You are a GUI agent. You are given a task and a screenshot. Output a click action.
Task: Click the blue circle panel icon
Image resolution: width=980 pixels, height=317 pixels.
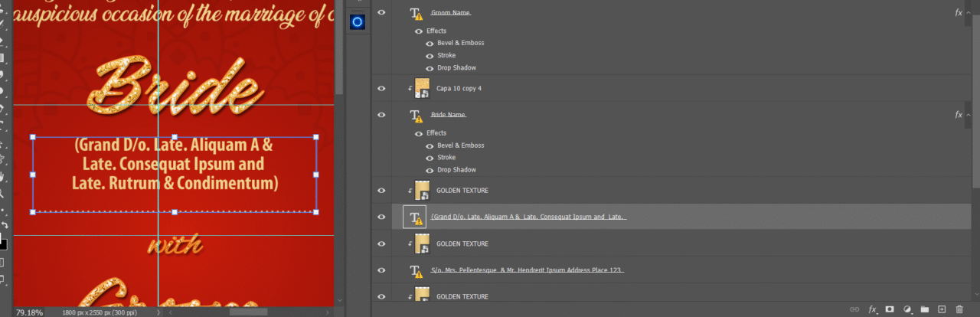[357, 22]
